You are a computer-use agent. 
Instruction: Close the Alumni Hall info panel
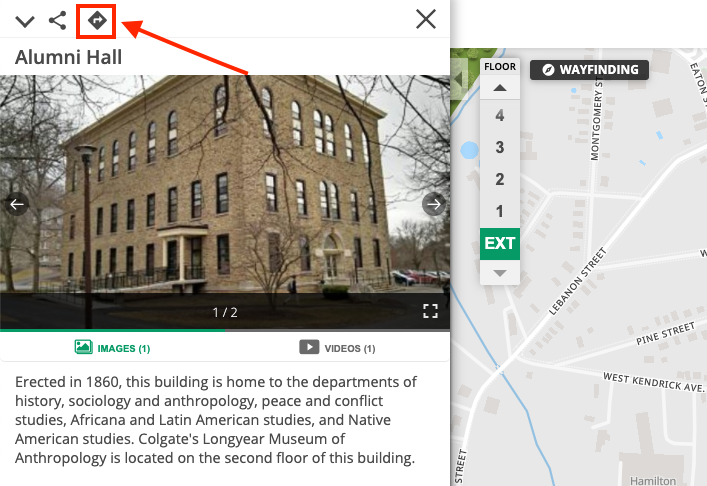click(426, 19)
